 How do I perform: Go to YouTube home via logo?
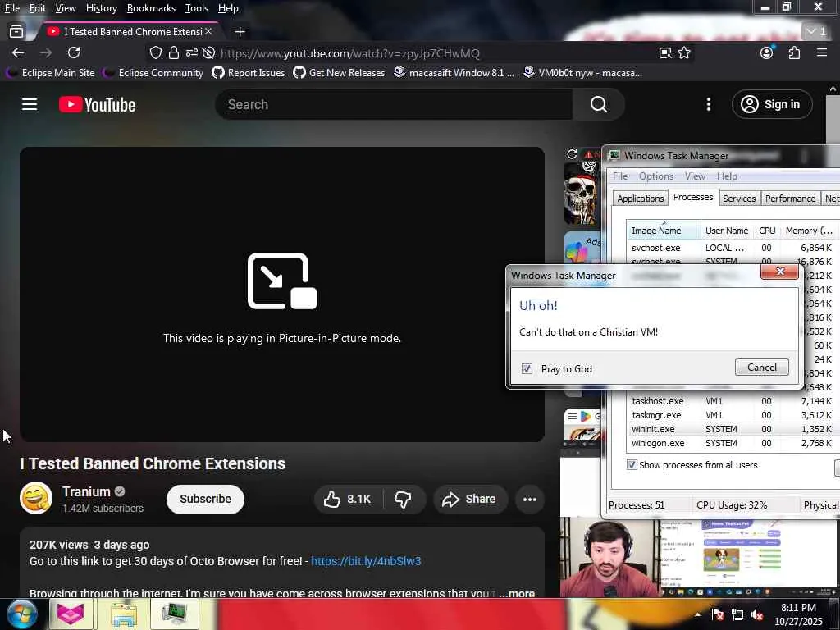[x=97, y=104]
